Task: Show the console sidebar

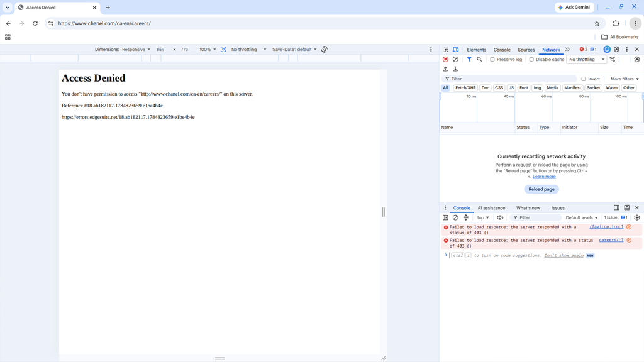Action: coord(445,217)
